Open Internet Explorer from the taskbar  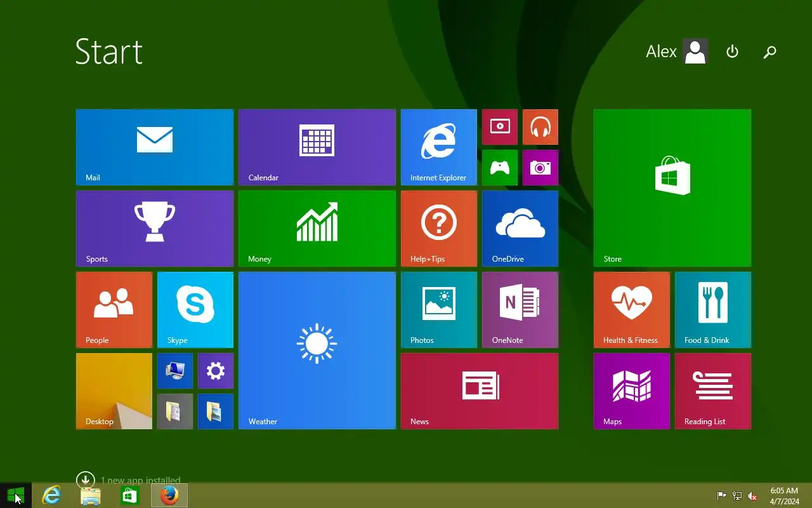click(x=51, y=495)
